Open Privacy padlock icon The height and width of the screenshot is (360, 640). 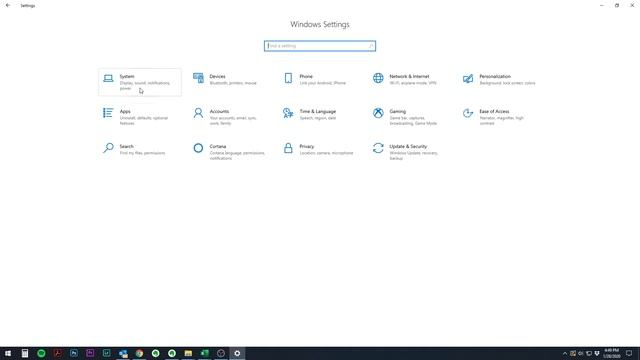tap(288, 148)
